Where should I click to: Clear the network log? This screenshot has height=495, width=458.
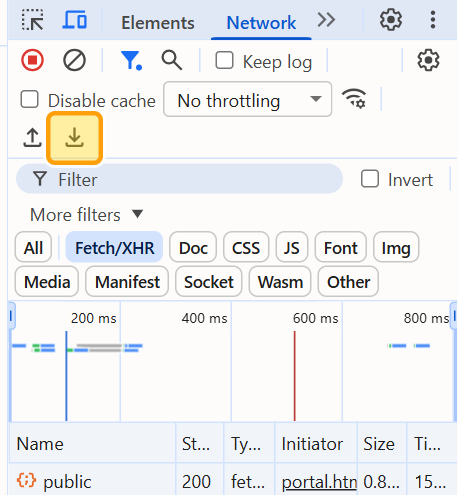click(x=74, y=60)
